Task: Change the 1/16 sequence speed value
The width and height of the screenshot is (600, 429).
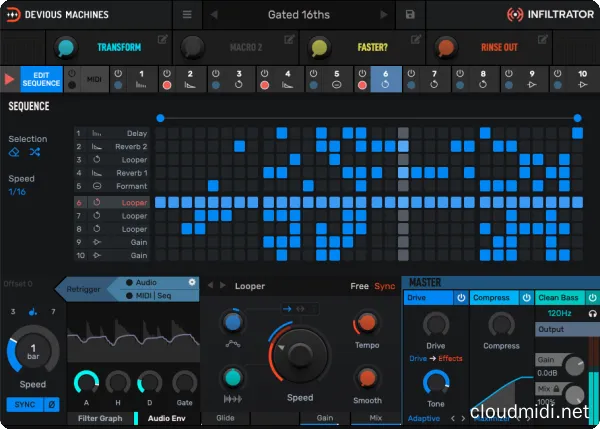Action: coord(18,192)
